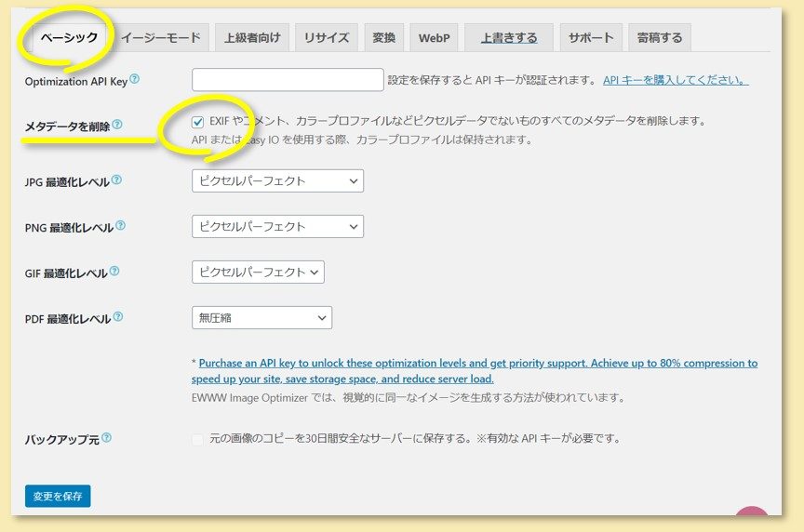Image resolution: width=804 pixels, height=532 pixels.
Task: Click the 変更を保存 button
Action: 58,496
